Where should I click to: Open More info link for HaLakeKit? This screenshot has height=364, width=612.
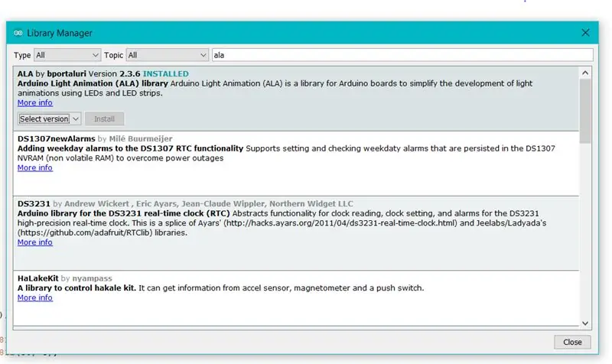click(x=34, y=297)
